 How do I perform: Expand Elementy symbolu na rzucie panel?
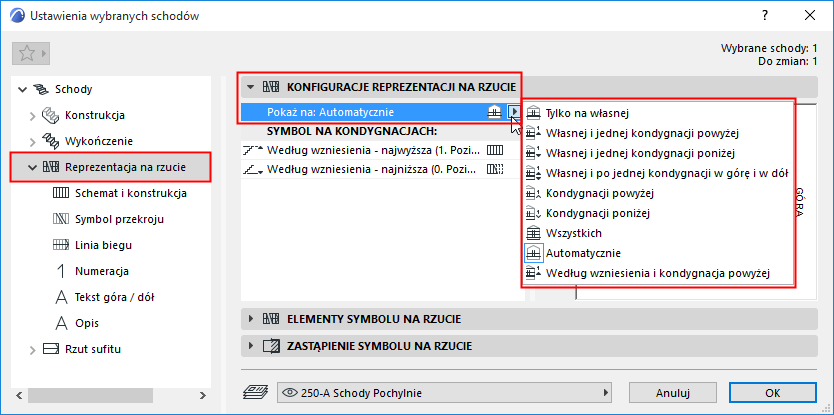click(x=251, y=319)
